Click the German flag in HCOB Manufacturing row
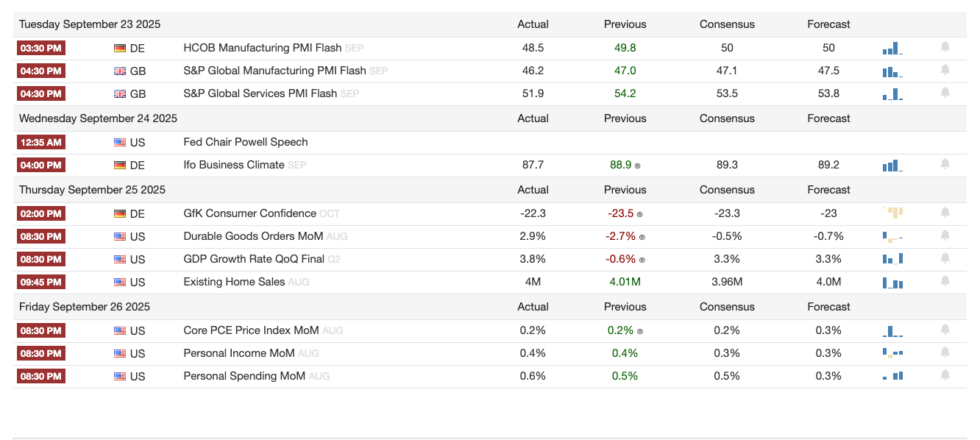The height and width of the screenshot is (440, 980). pos(119,49)
